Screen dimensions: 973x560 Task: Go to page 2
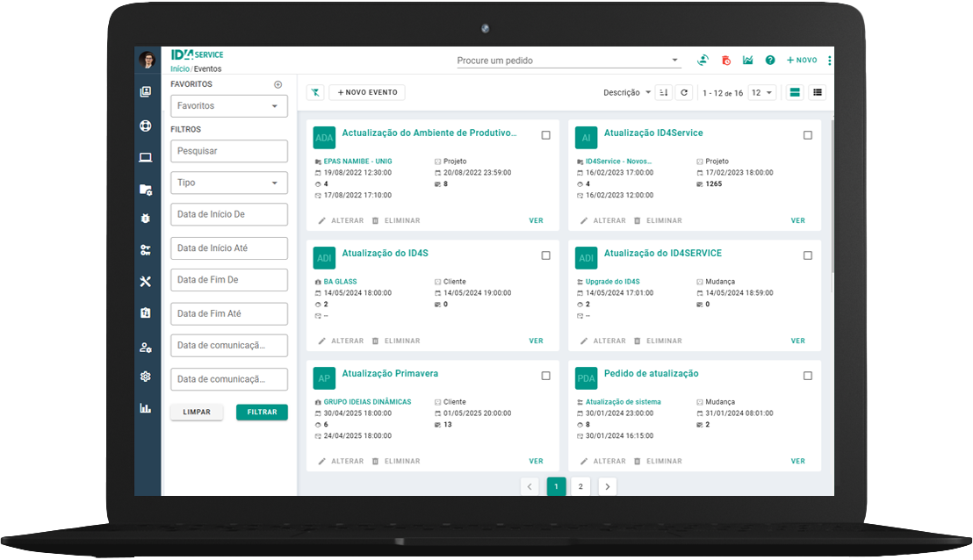point(580,486)
